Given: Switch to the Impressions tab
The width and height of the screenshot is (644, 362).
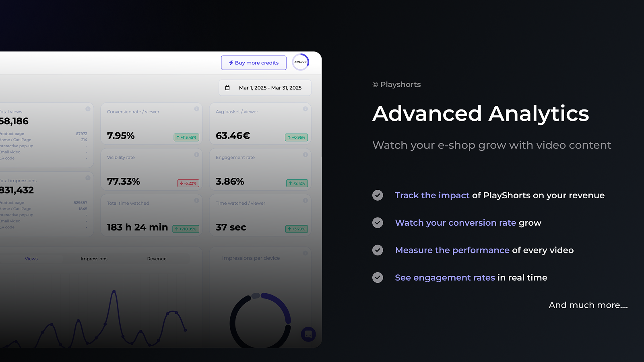Looking at the screenshot, I should point(94,259).
